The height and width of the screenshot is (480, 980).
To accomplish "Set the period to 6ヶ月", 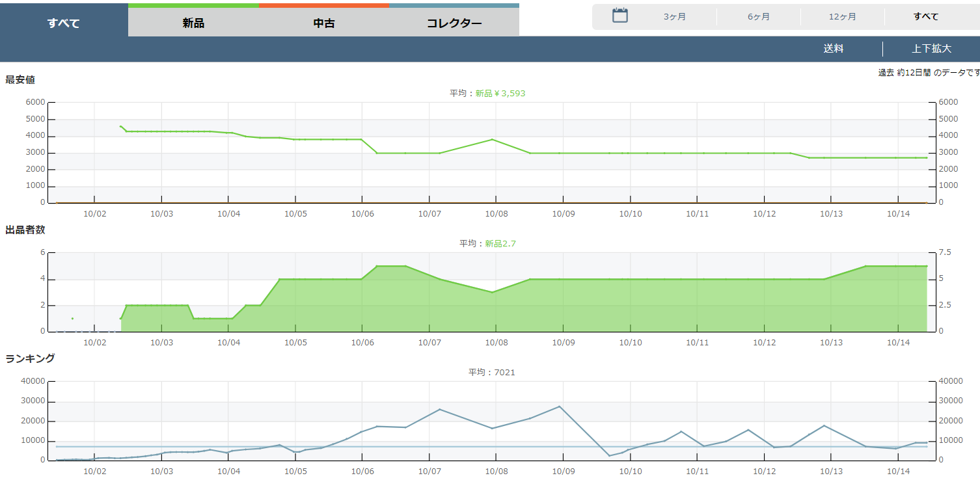I will (x=759, y=17).
